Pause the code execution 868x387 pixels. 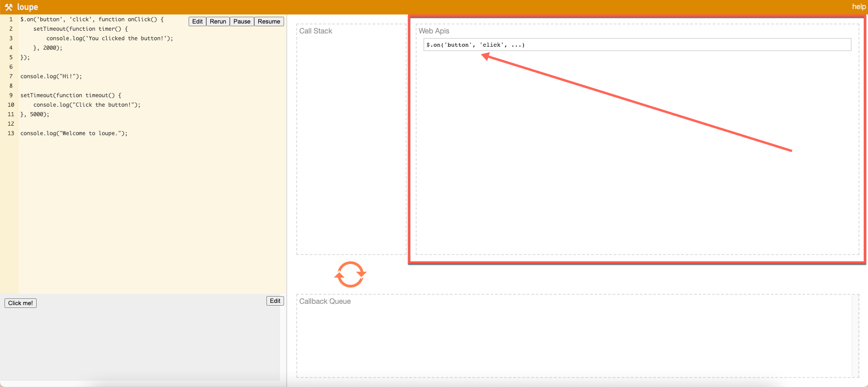point(242,22)
